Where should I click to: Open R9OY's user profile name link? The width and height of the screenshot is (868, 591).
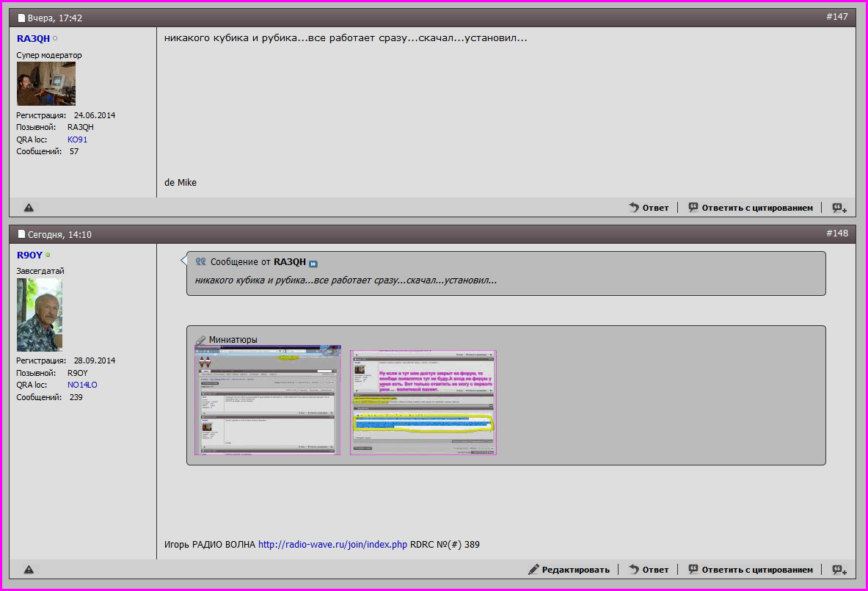[29, 255]
